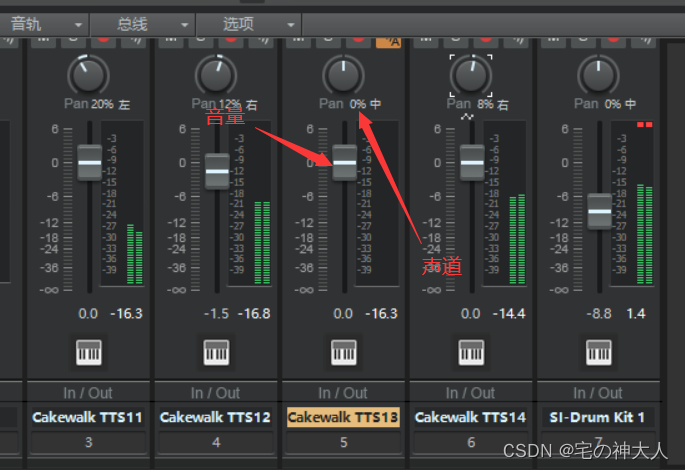685x470 pixels.
Task: Click the piano keyboard icon on Cakewalk TTS13
Action: (344, 352)
